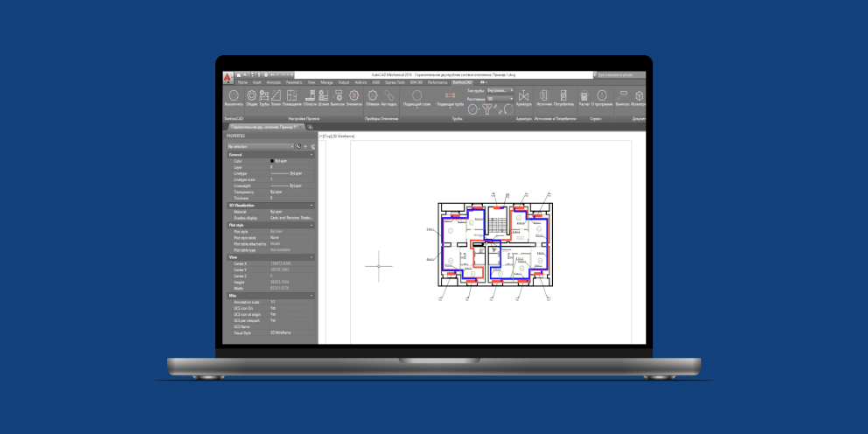868x434 pixels.
Task: Collapse the Misc properties section
Action: tap(311, 296)
